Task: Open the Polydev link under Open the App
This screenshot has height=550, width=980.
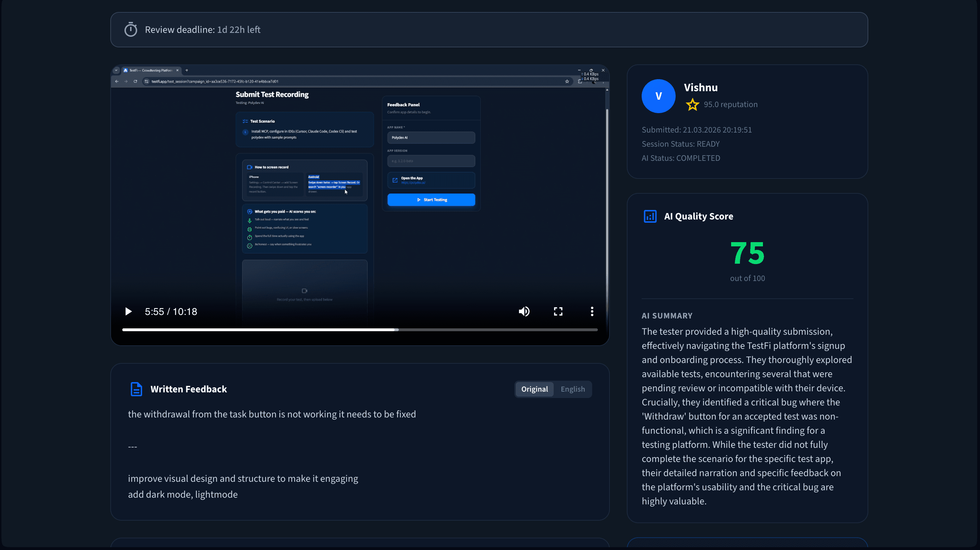Action: point(413,182)
